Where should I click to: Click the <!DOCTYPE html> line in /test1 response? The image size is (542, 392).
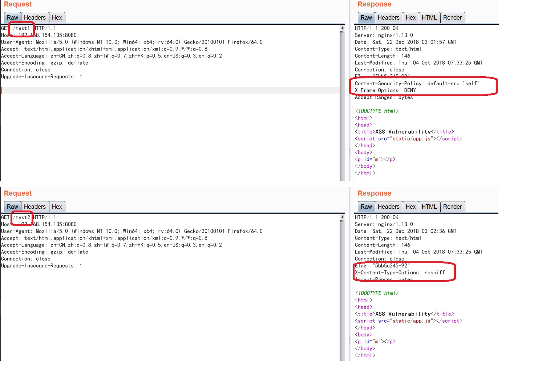(377, 111)
